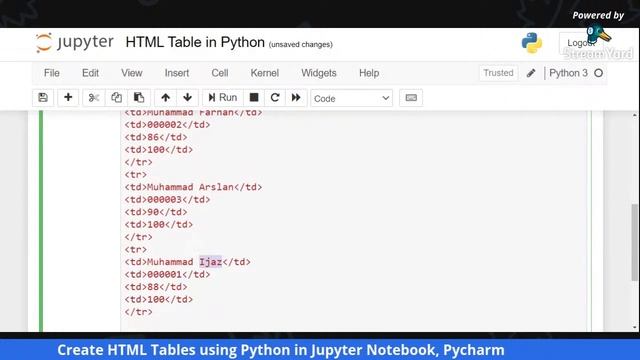
Task: Click the unsaved changes status text
Action: click(300, 44)
